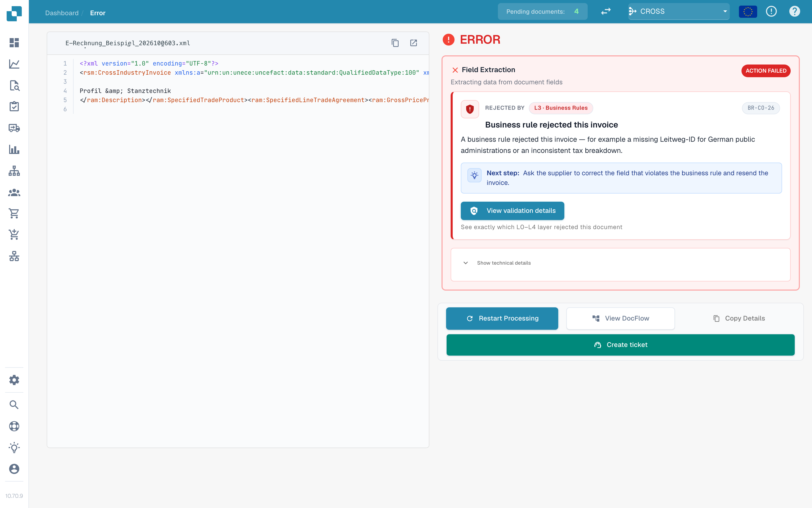Click the ACTION FAILED status badge
The image size is (812, 508).
pos(766,71)
